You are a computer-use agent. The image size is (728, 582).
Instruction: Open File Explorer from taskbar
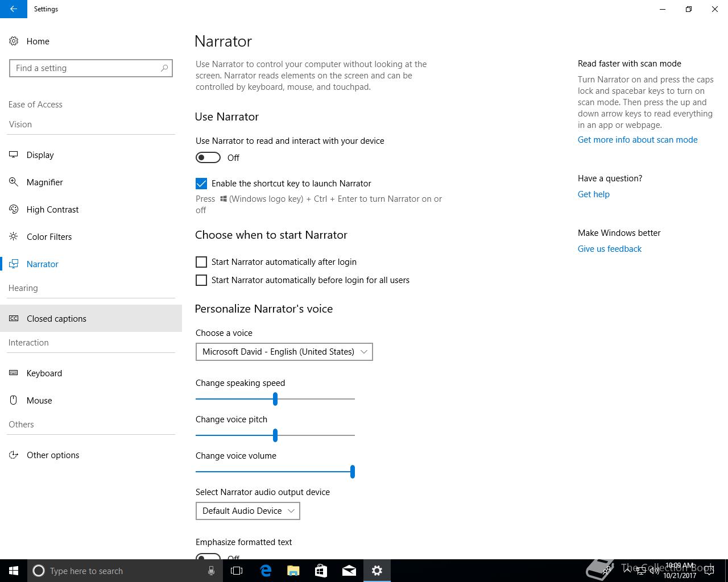click(x=293, y=571)
